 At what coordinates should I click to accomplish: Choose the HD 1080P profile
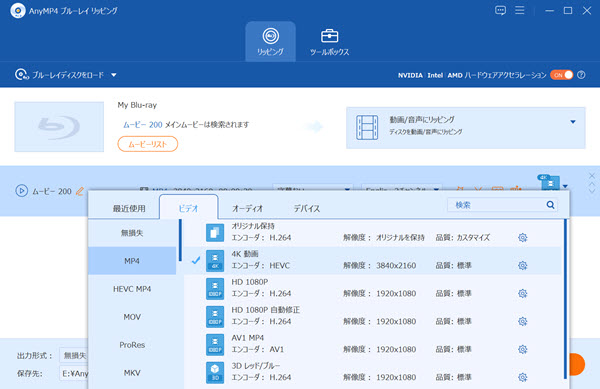[373, 288]
